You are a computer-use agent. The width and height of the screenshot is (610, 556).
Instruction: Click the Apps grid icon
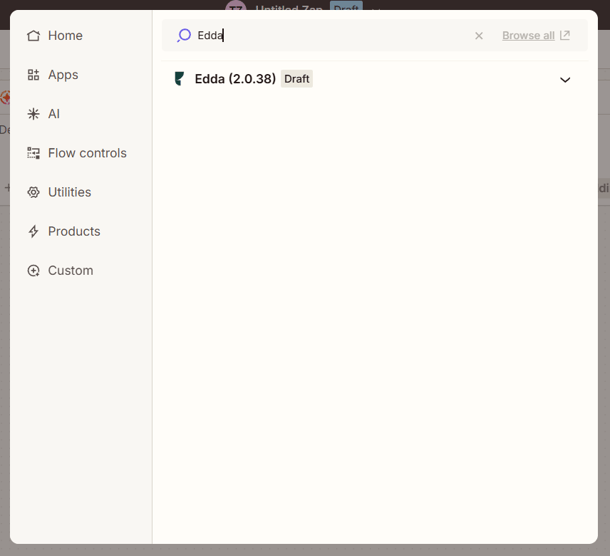(x=34, y=75)
